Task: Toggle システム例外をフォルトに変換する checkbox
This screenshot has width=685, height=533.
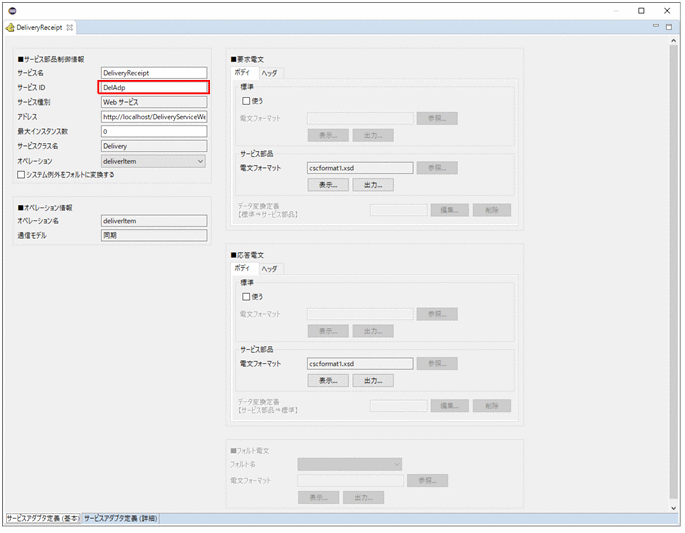Action: pyautogui.click(x=21, y=175)
